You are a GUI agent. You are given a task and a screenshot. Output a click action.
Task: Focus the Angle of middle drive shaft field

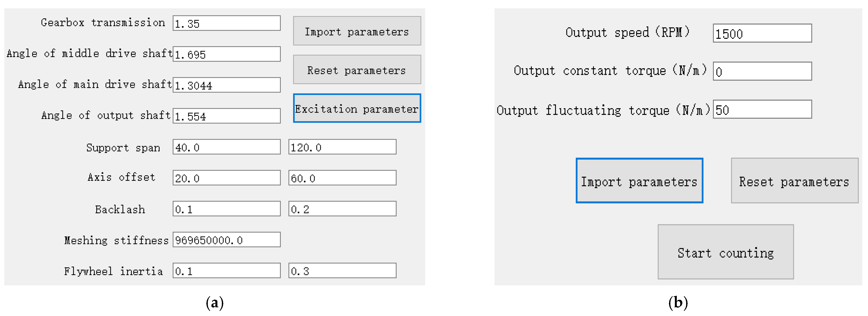pos(227,54)
